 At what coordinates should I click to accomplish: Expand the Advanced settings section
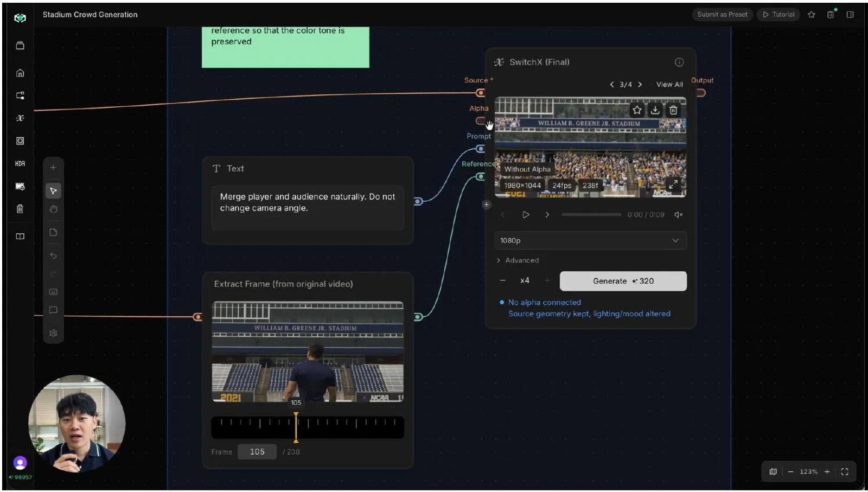tap(518, 260)
